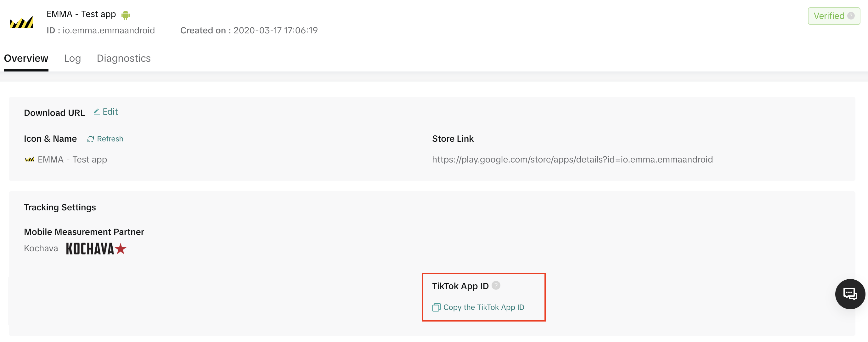Viewport: 868px width, 342px height.
Task: Click the Kochava logo image
Action: point(96,249)
